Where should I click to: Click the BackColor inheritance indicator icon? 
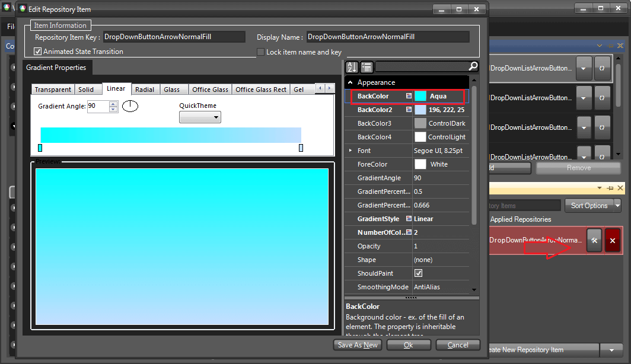[x=407, y=95]
